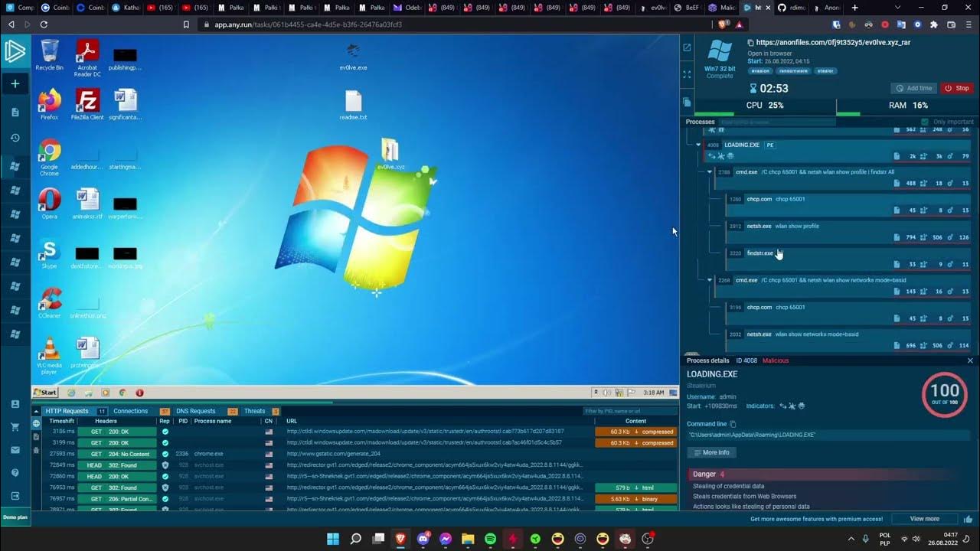Select netsh.exe wlan show networks row

point(848,339)
